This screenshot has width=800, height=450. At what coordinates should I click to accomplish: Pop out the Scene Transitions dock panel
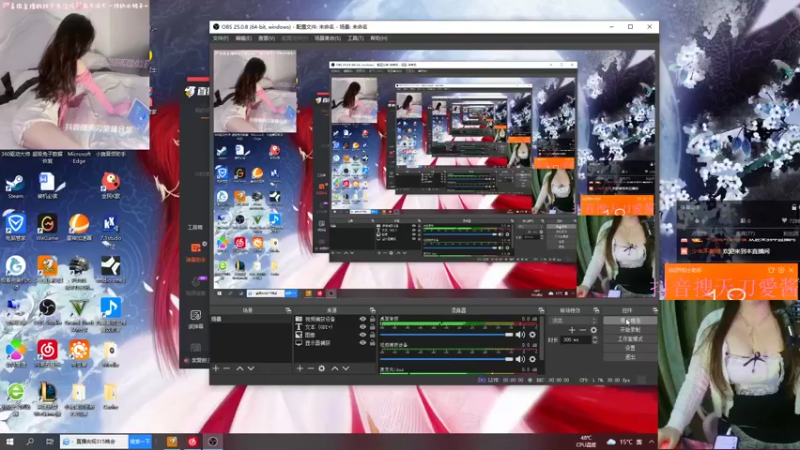click(x=596, y=310)
